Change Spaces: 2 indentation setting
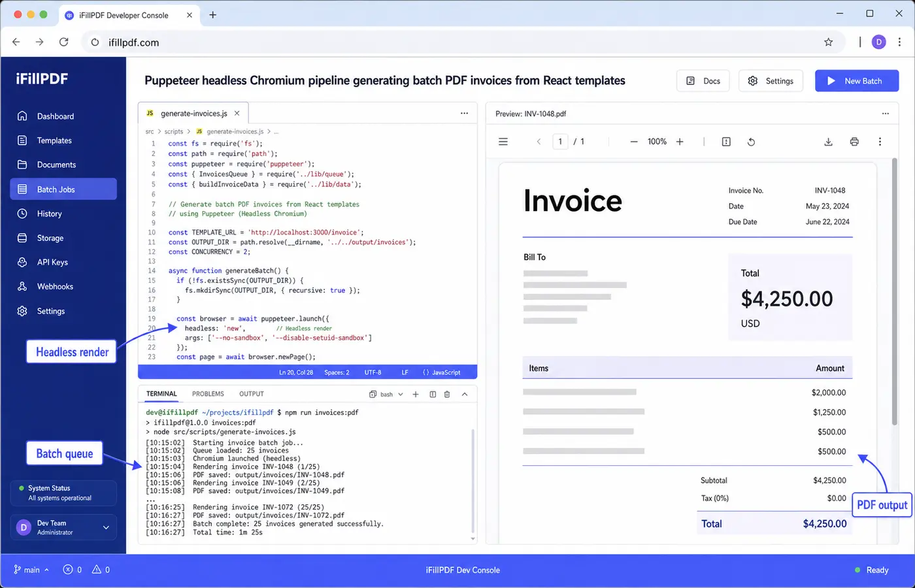 click(x=337, y=372)
